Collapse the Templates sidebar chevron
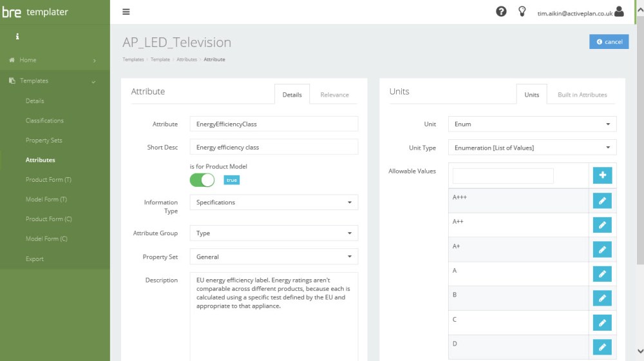 [93, 81]
